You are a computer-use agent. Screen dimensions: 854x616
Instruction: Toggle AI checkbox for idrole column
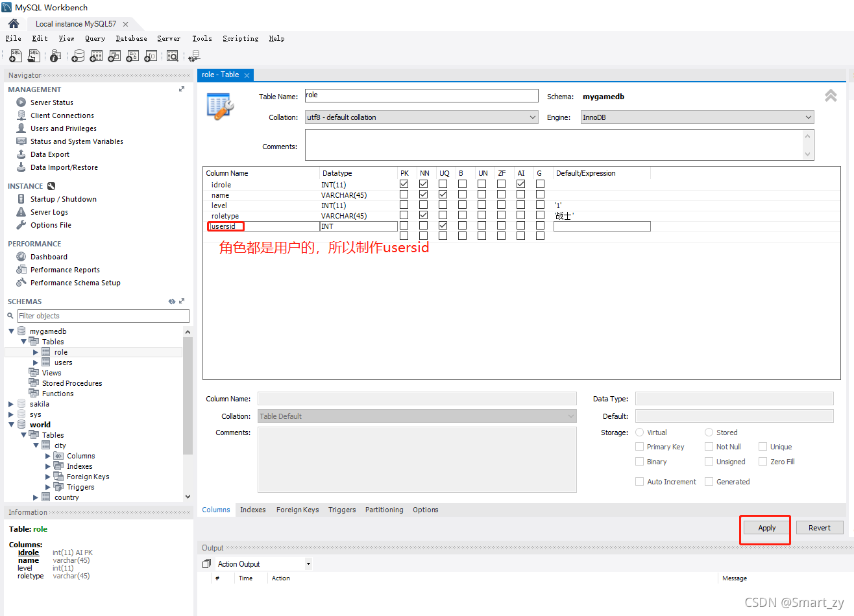point(520,184)
